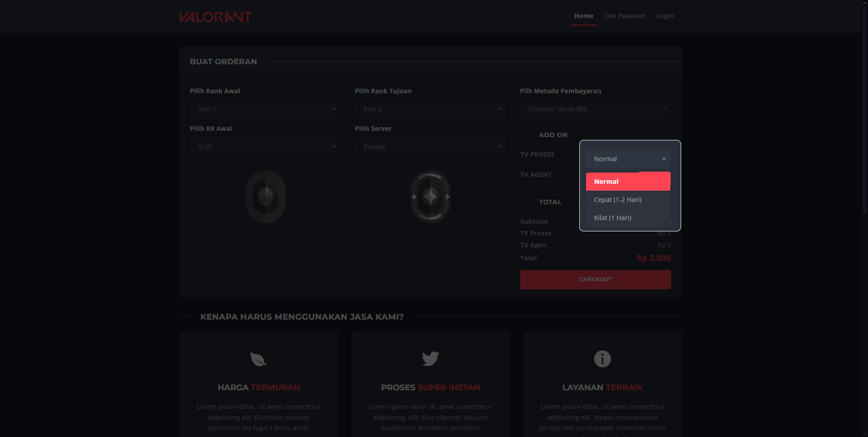Click the leaf icon above Harga Termurah
The image size is (868, 437).
point(258,359)
